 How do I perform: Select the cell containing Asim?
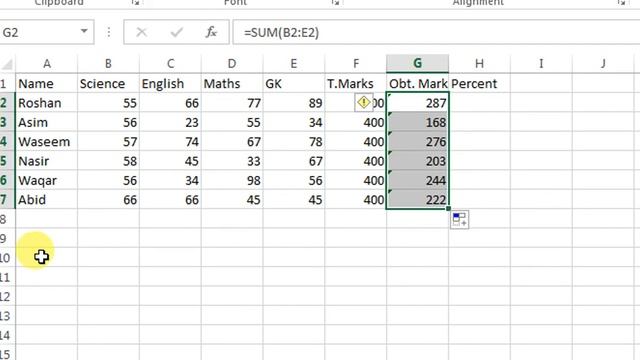(47, 122)
